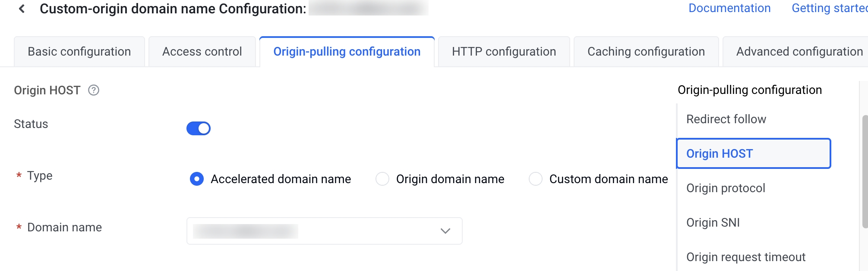Screen dimensions: 868x271
Task: Switch to Basic configuration tab
Action: click(x=79, y=52)
